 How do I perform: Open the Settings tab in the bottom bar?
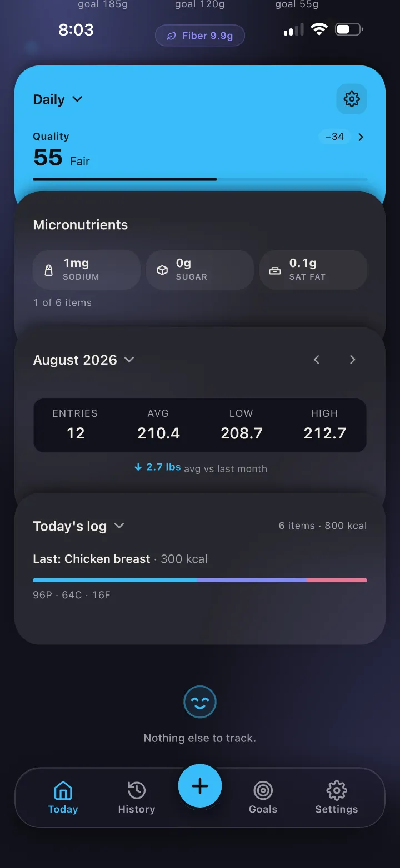pyautogui.click(x=337, y=798)
